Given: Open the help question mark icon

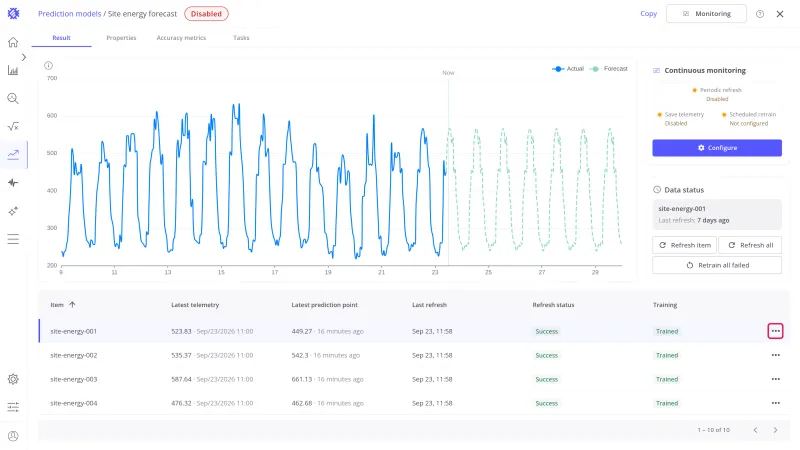Looking at the screenshot, I should point(760,14).
